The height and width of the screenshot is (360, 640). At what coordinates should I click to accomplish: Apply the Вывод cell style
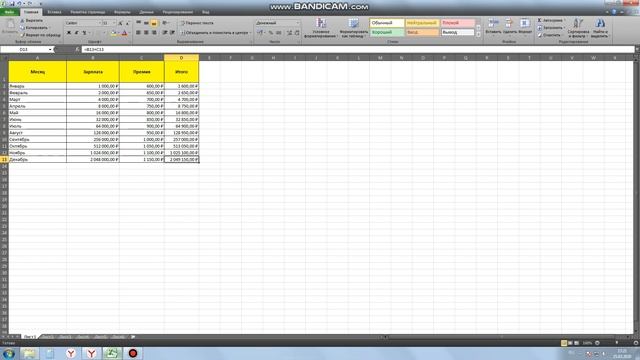click(x=458, y=32)
